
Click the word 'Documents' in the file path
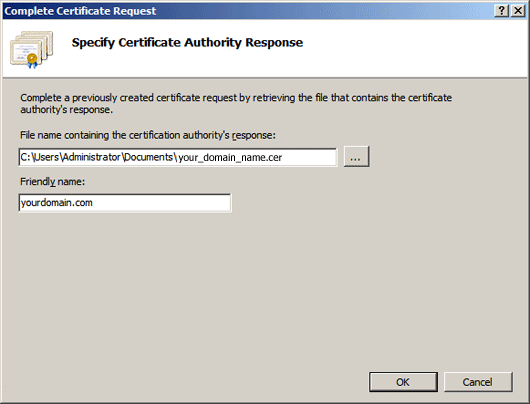click(x=149, y=157)
